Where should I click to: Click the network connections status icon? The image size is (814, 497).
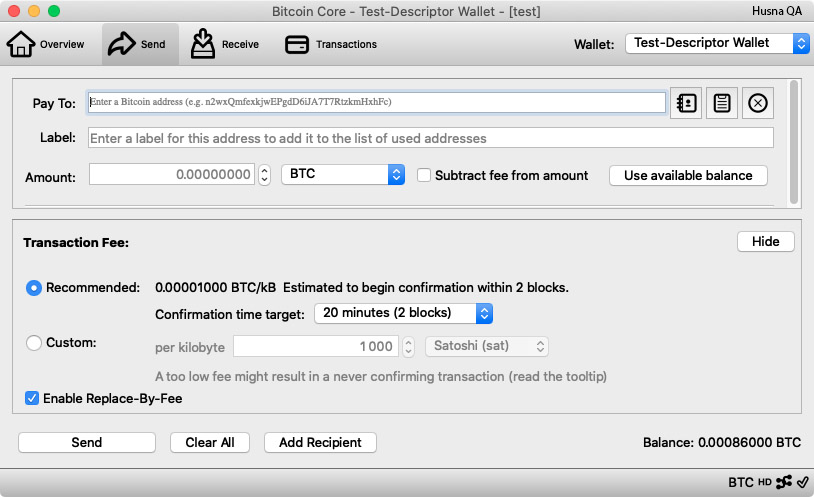click(784, 482)
